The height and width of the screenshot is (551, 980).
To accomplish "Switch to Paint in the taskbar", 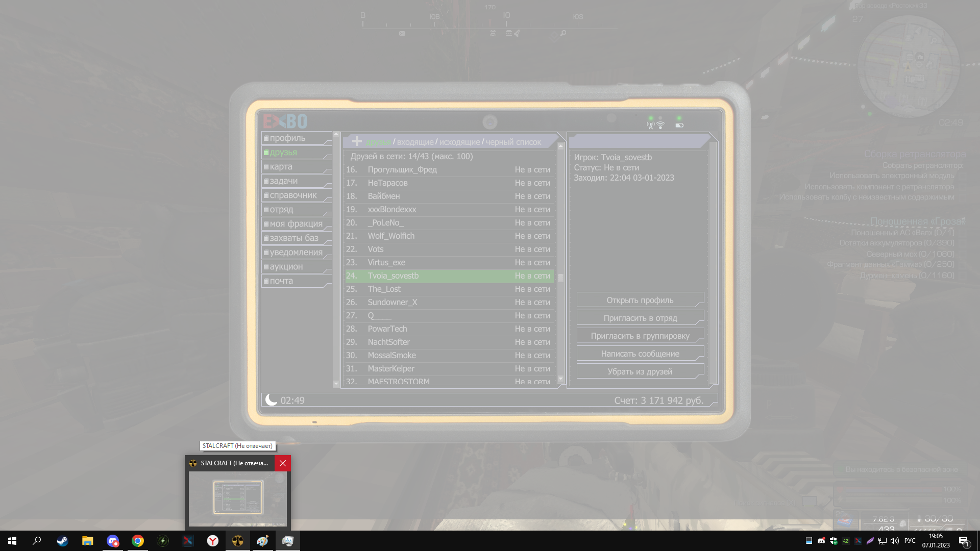I will pyautogui.click(x=263, y=541).
